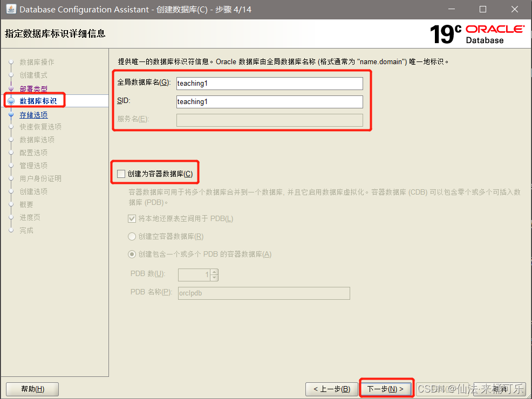Open the 存储选项 step link

(x=33, y=115)
